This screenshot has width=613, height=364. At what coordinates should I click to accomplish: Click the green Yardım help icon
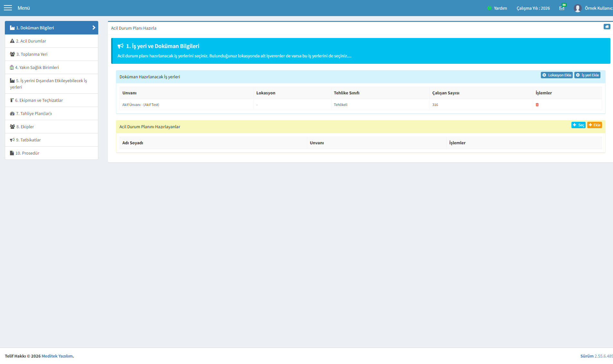[x=490, y=8]
